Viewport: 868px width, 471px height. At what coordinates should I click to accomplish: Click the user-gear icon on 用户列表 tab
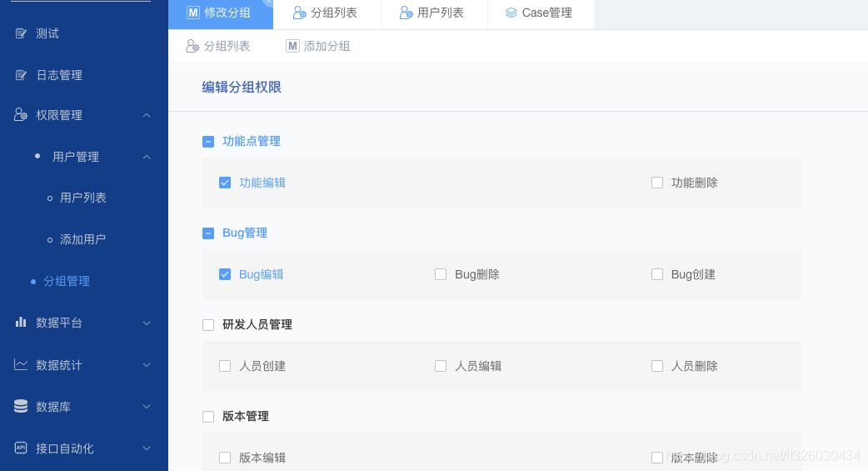tap(407, 13)
